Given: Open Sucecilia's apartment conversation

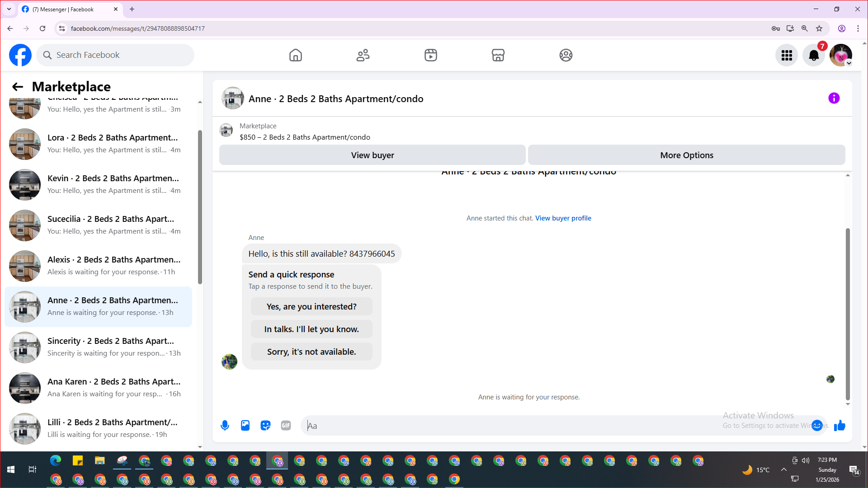Looking at the screenshot, I should click(x=99, y=225).
